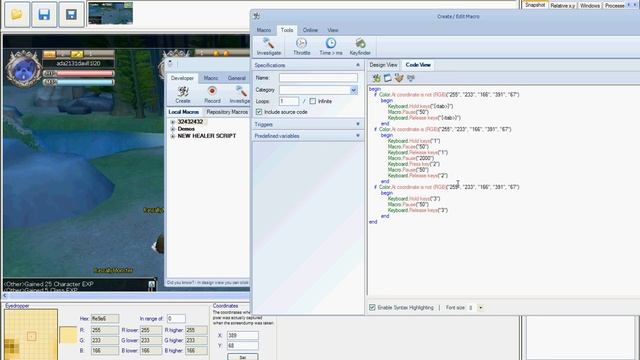Click the small icon in the background macro window title bar
This screenshot has width=640, height=360.
click(170, 63)
